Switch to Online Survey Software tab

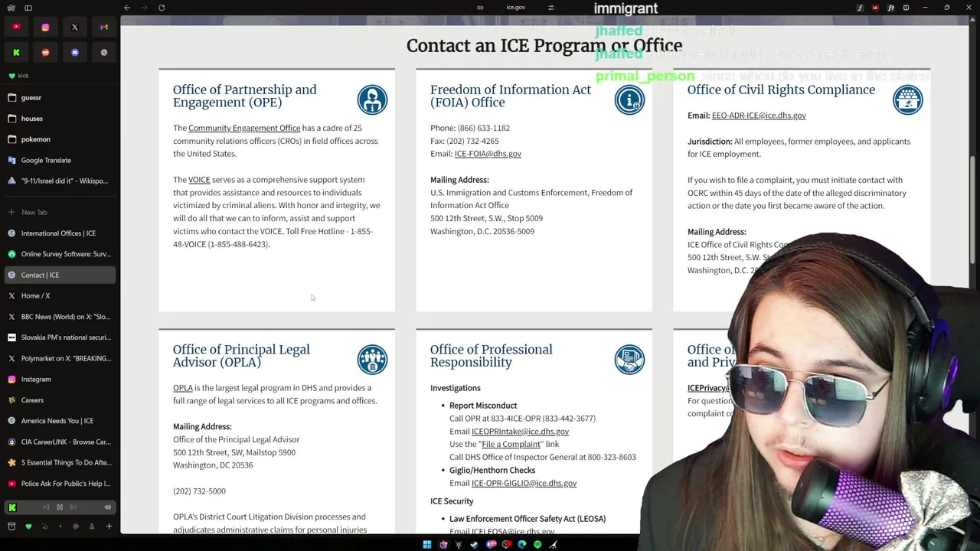point(60,254)
